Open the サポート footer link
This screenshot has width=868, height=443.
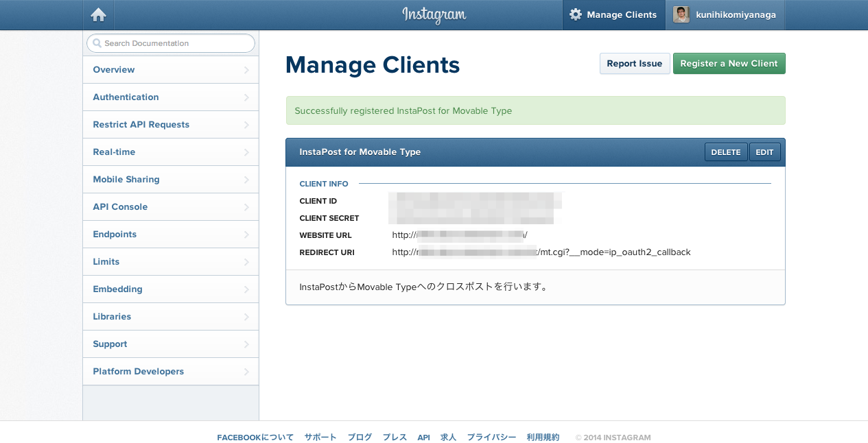click(x=320, y=438)
